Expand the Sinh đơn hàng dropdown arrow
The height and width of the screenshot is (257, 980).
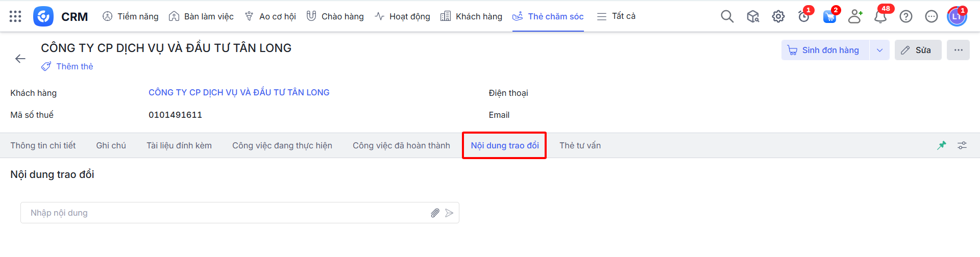pos(879,50)
